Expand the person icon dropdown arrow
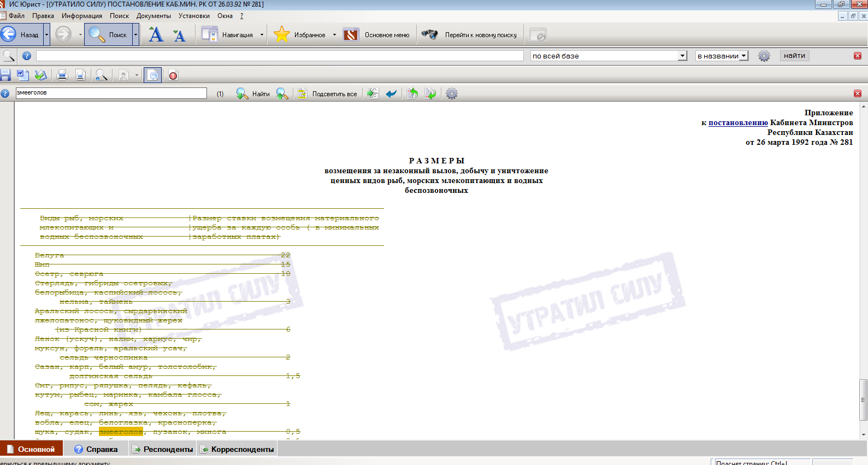Viewport: 868px width, 465px height. pos(137,75)
